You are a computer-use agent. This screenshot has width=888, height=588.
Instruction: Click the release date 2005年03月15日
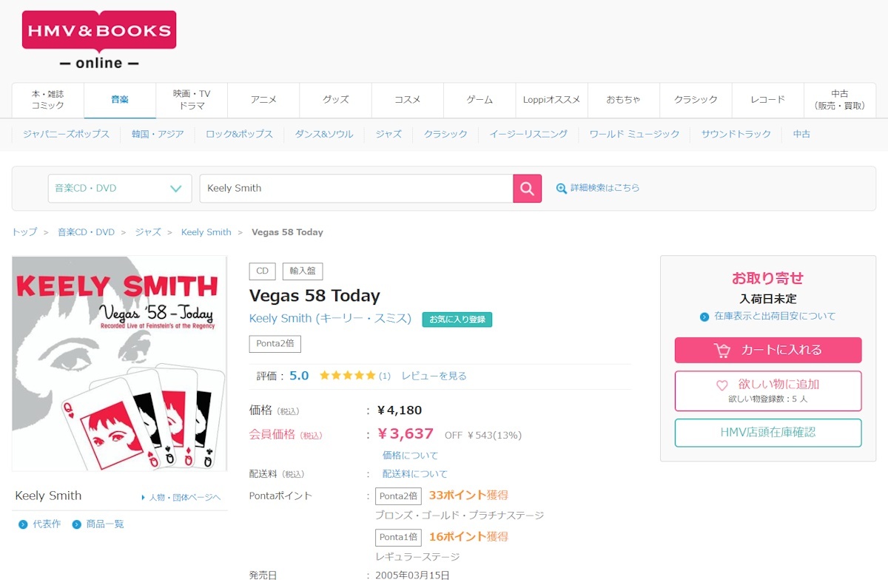coord(412,575)
